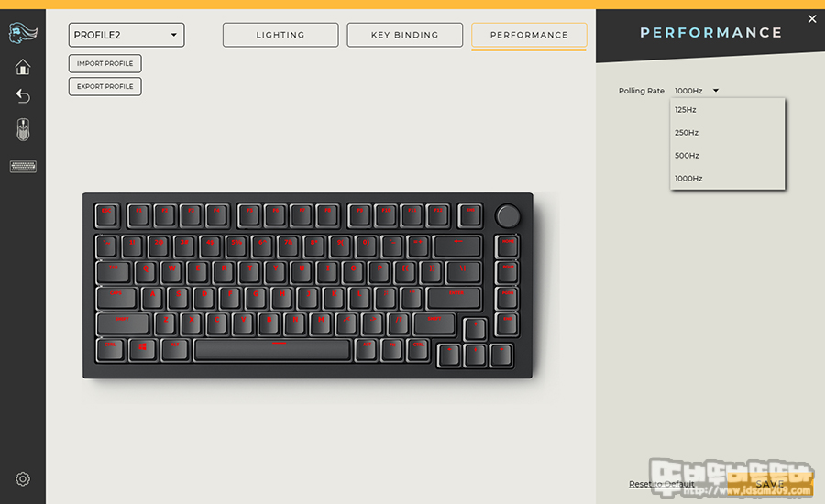Click the back arrow icon in sidebar
Image resolution: width=825 pixels, height=504 pixels.
coord(23,95)
